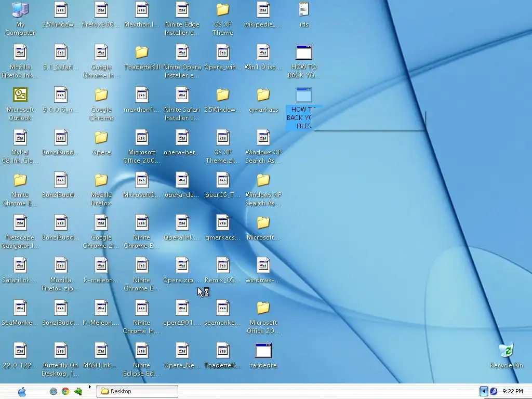Select the Maxthon.l... shortcut icon
This screenshot has height=399, width=532.
(141, 10)
